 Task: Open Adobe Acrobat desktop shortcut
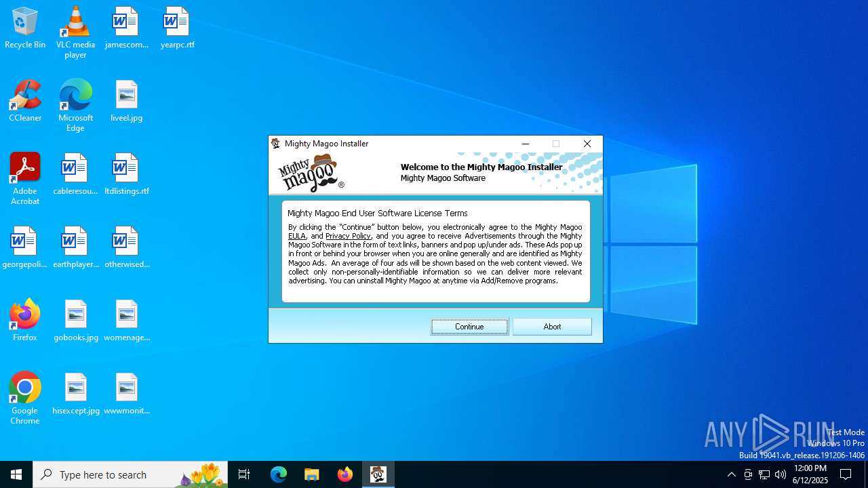pyautogui.click(x=25, y=179)
